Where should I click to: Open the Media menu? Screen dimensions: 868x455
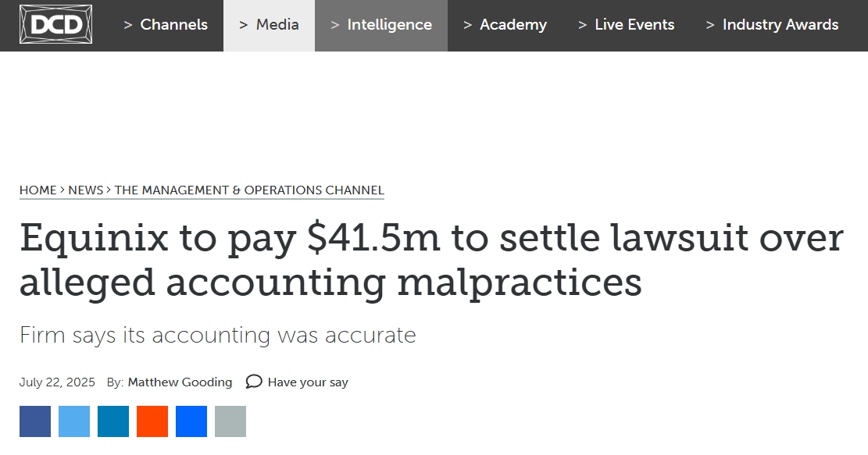269,26
